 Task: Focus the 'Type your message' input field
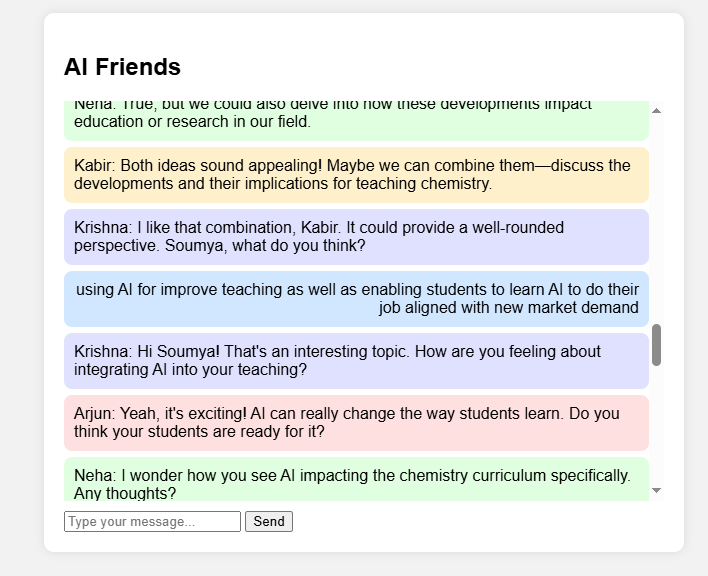coord(152,521)
